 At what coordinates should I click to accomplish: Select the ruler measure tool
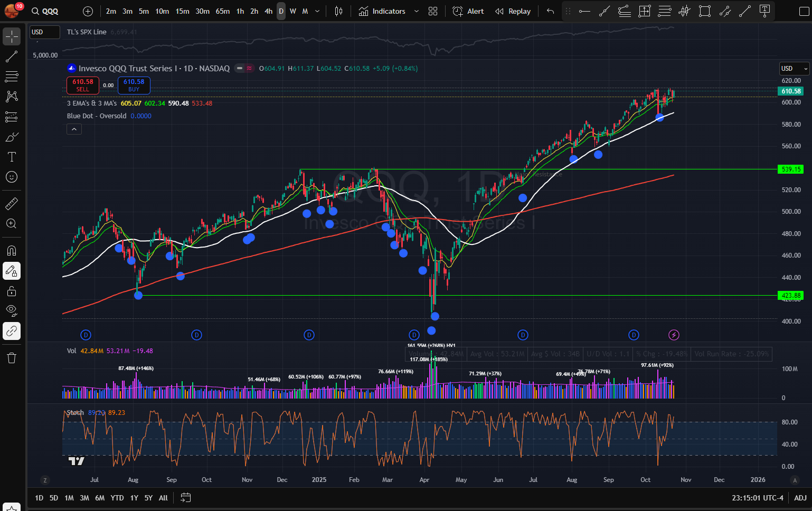point(12,203)
